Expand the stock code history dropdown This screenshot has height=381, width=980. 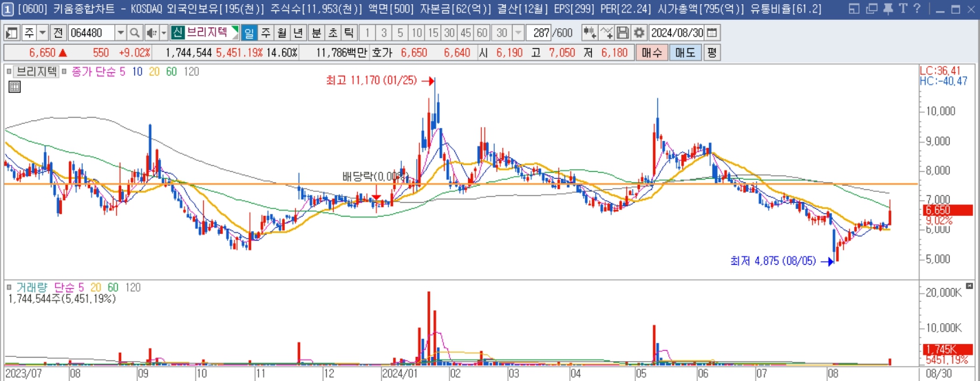tap(120, 33)
